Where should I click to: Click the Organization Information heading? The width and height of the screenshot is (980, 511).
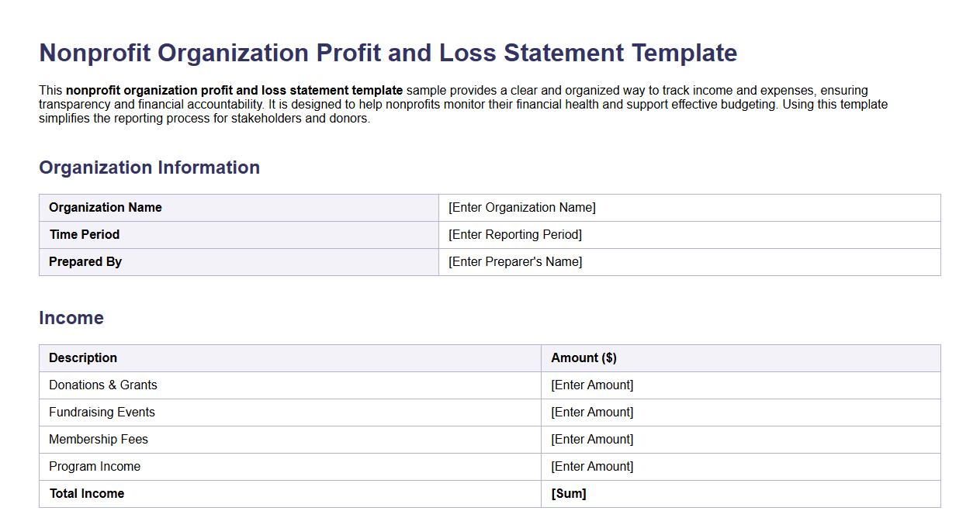point(149,167)
